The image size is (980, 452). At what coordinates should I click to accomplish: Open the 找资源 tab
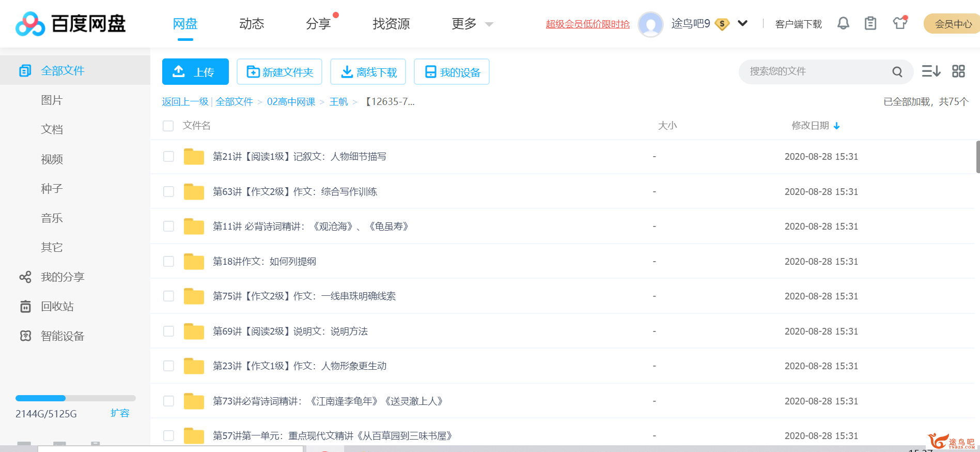click(391, 24)
